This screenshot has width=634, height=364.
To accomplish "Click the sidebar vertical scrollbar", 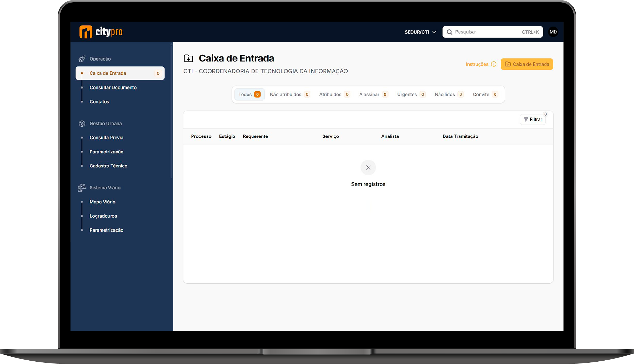I will click(171, 112).
